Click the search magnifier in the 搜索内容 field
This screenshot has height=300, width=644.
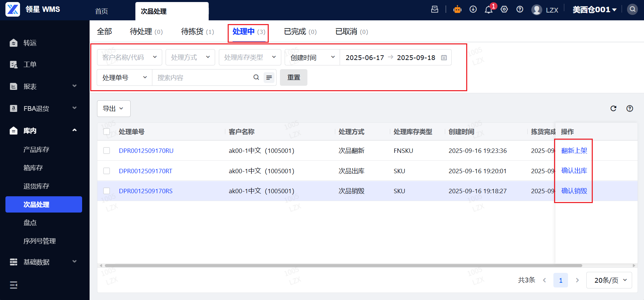(256, 77)
